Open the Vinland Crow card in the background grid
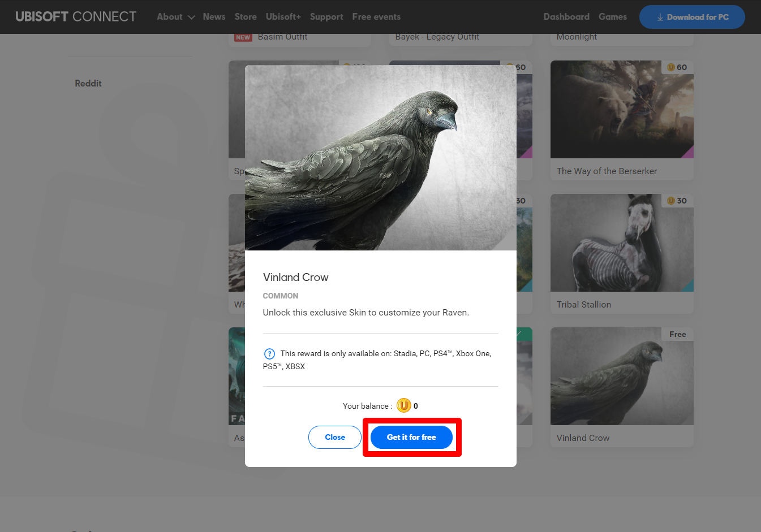761x532 pixels. pos(622,387)
